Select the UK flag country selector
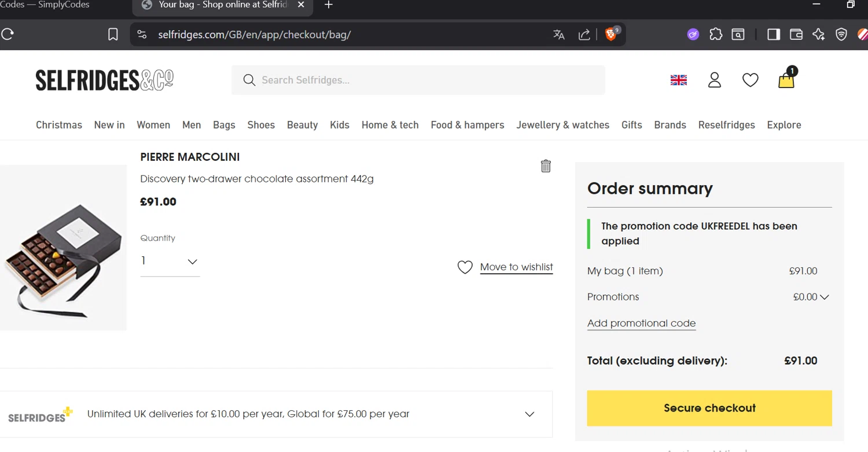Image resolution: width=868 pixels, height=452 pixels. [x=679, y=80]
